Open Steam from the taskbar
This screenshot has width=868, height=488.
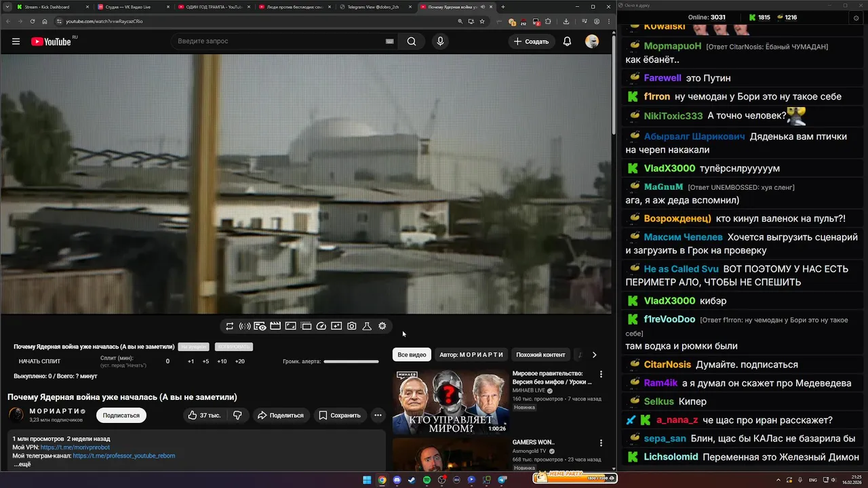pos(412,480)
